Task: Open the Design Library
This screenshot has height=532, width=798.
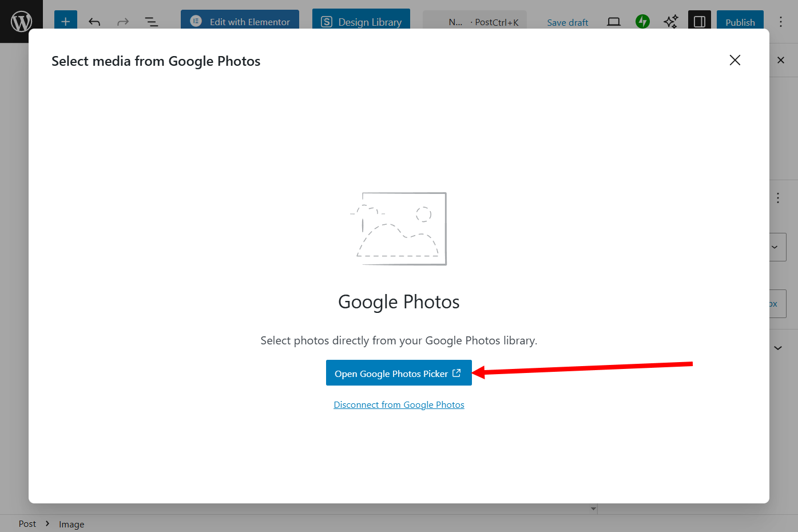Action: (361, 22)
